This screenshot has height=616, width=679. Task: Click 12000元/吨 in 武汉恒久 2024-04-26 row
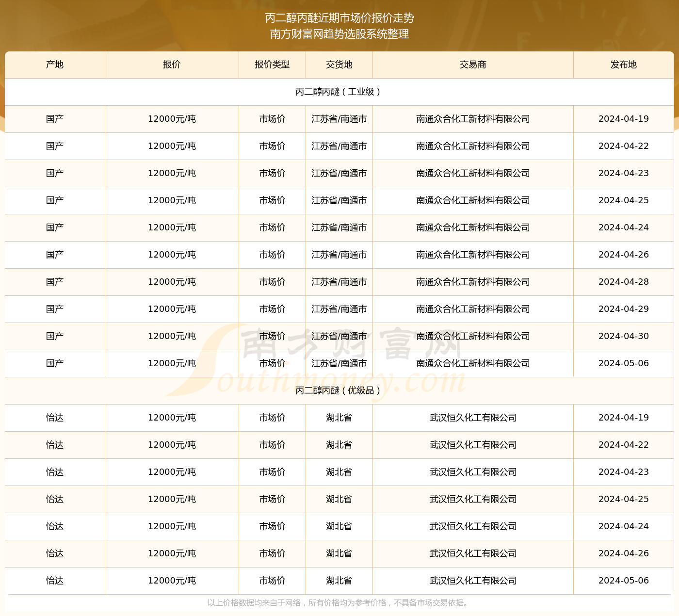click(x=172, y=553)
